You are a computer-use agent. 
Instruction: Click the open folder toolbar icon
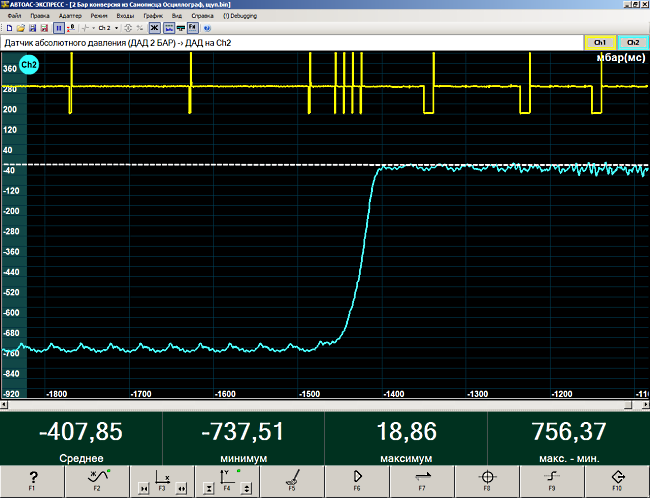click(x=20, y=29)
